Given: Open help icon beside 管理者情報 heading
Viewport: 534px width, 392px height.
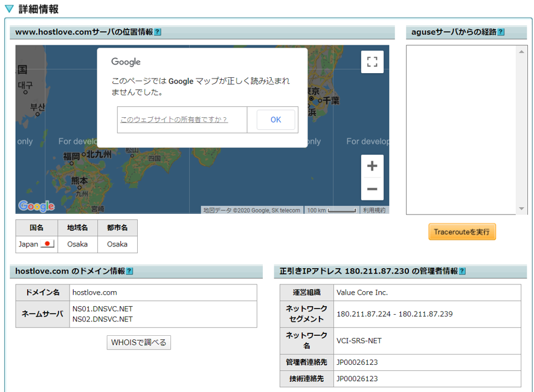Looking at the screenshot, I should (x=462, y=271).
